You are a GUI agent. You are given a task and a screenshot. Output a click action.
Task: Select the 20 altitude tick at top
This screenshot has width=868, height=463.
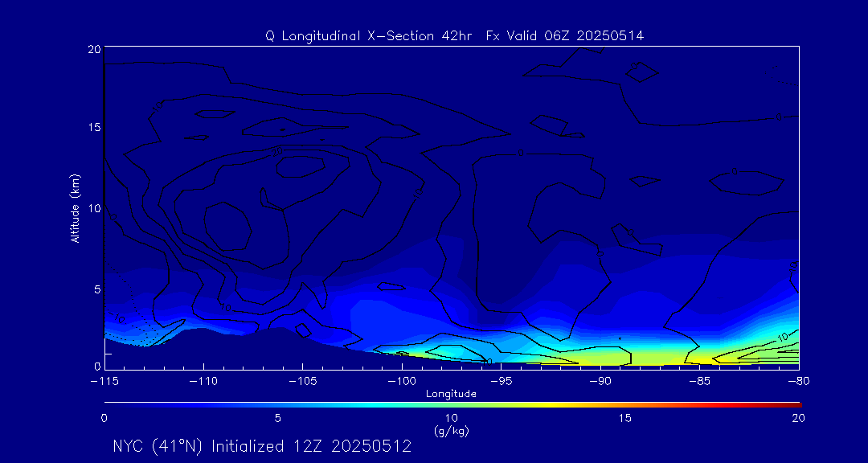click(x=93, y=49)
